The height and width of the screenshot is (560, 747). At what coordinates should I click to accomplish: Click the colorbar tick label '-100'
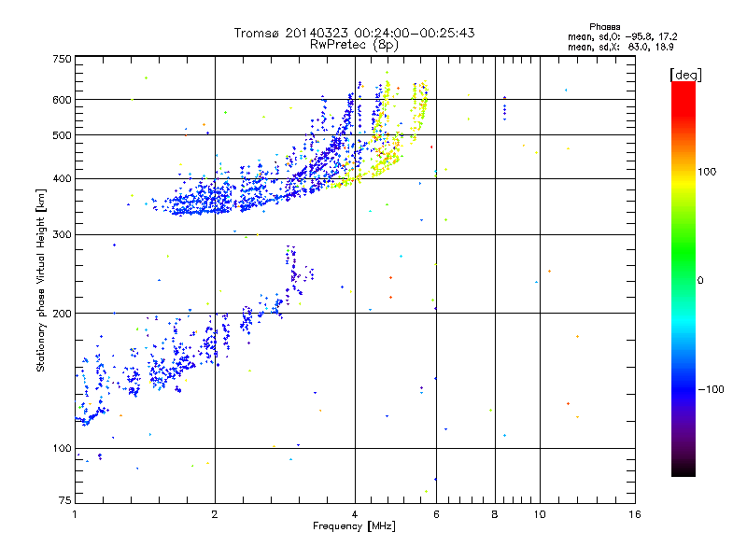tap(711, 389)
